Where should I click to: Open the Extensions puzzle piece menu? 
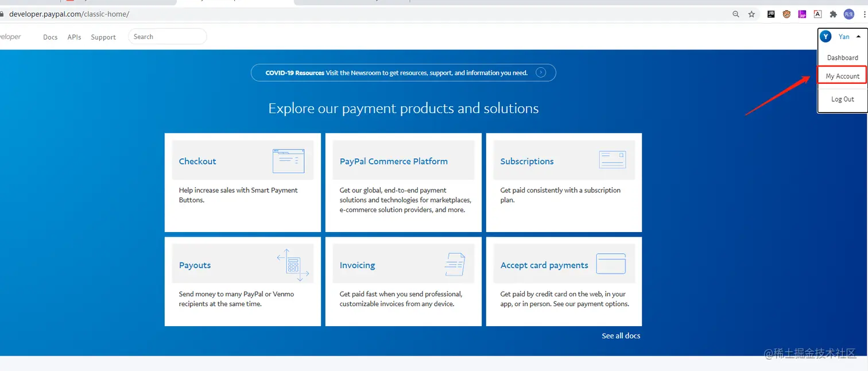point(834,14)
